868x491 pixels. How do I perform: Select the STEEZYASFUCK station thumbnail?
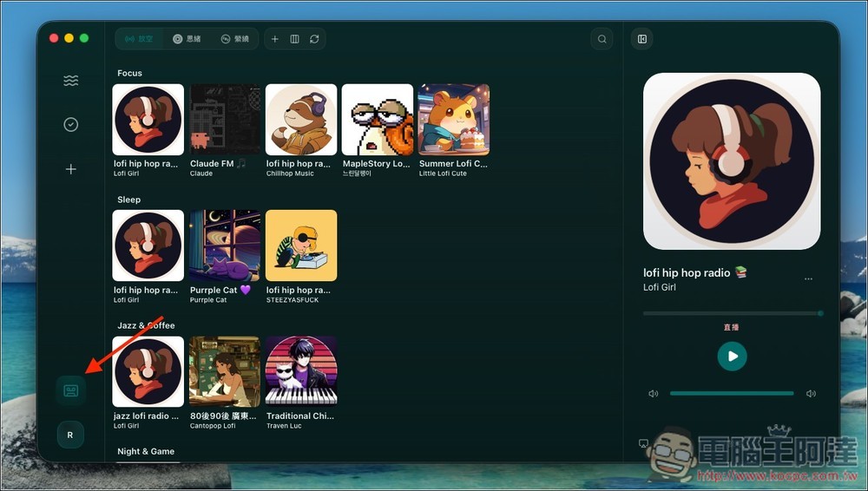[x=301, y=245]
